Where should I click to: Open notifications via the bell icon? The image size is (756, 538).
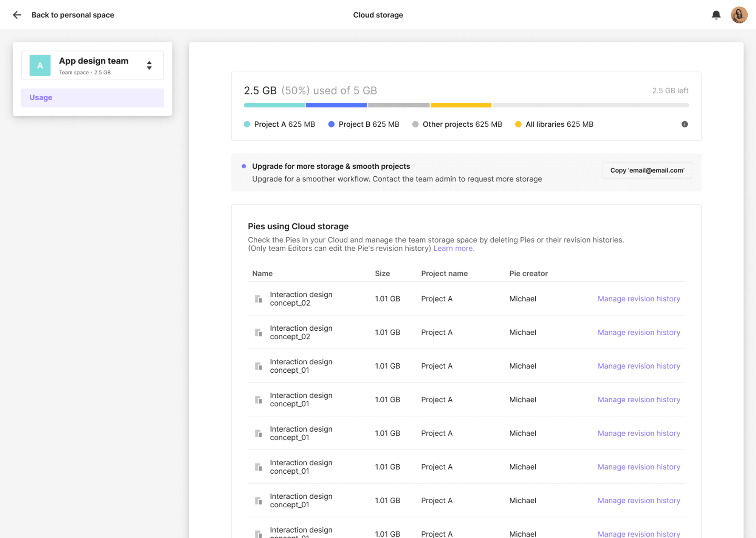tap(716, 15)
